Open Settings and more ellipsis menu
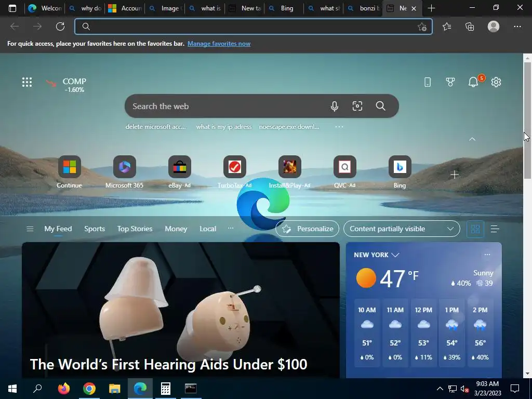This screenshot has height=399, width=532. pyautogui.click(x=517, y=26)
